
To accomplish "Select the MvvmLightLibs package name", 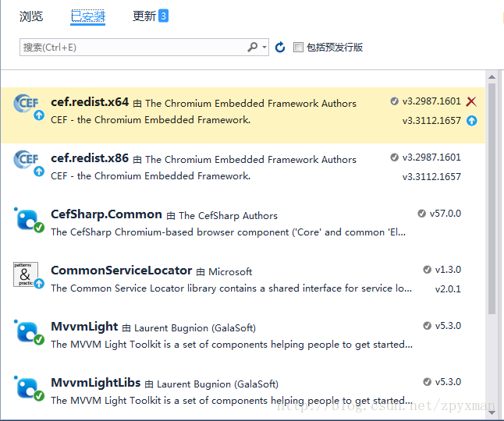I will (x=96, y=383).
